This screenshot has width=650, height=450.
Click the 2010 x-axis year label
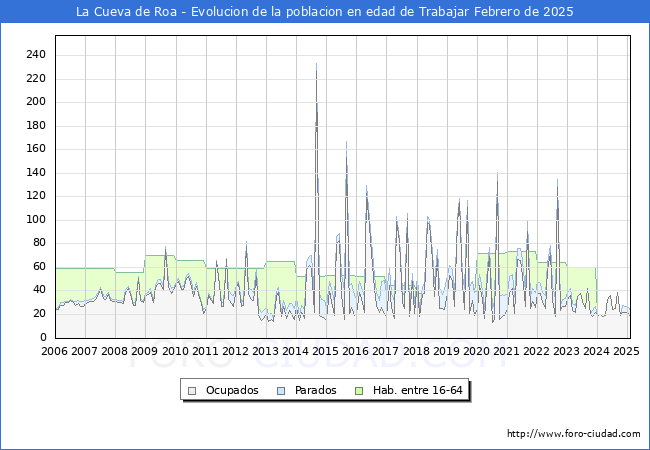click(175, 351)
